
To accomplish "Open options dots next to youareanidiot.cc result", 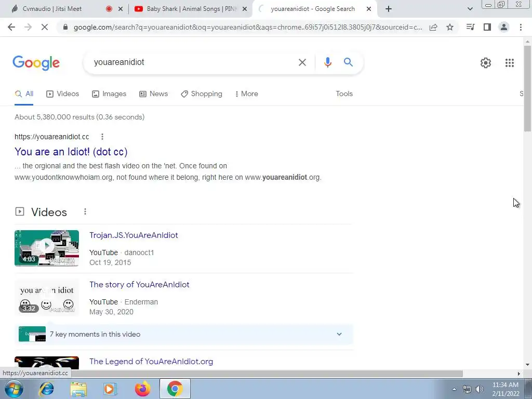I will (102, 137).
